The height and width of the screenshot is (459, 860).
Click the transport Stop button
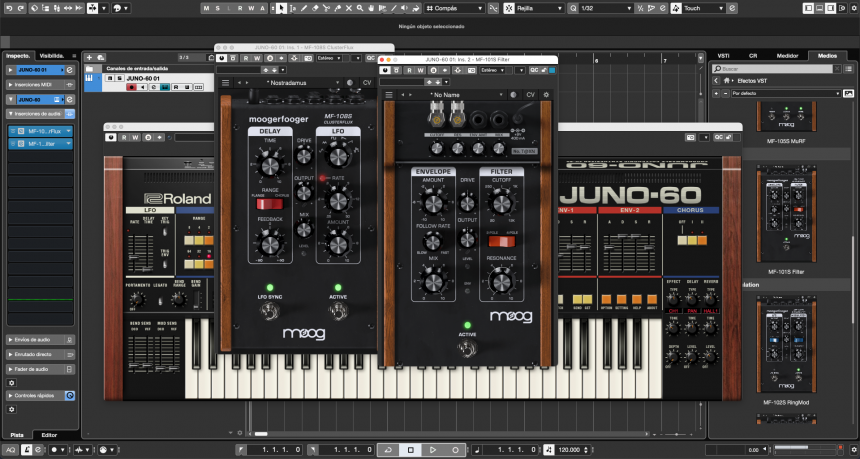pyautogui.click(x=410, y=450)
